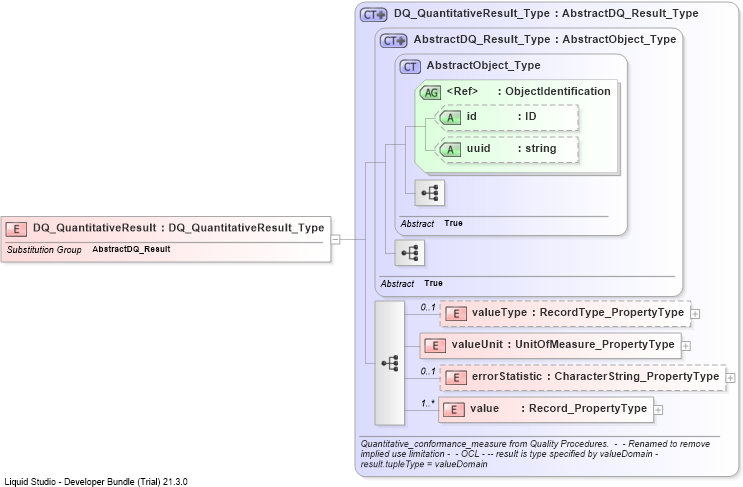Screen dimensions: 743x487
Task: Collapse the DQ_QuantitativeResult element node
Action: coord(335,239)
